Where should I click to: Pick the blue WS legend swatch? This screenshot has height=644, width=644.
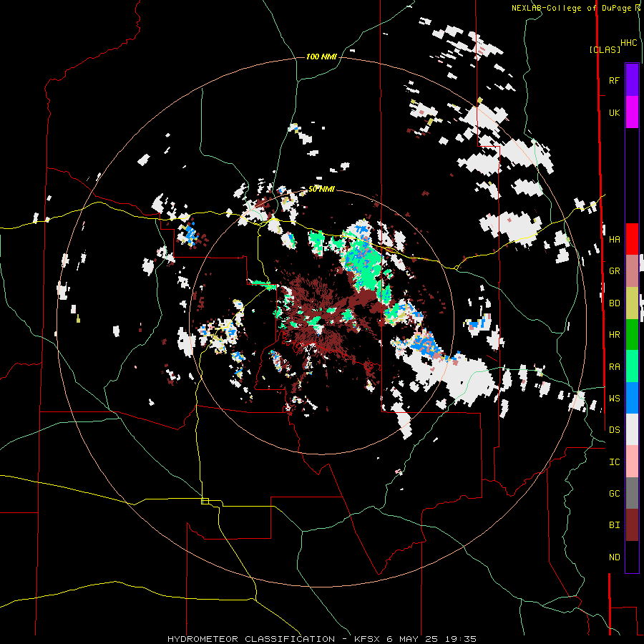coord(632,398)
